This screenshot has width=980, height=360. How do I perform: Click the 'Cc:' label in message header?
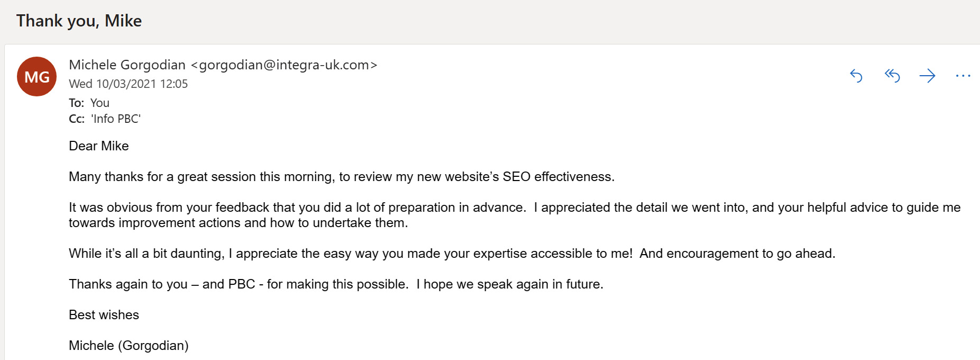pyautogui.click(x=77, y=119)
